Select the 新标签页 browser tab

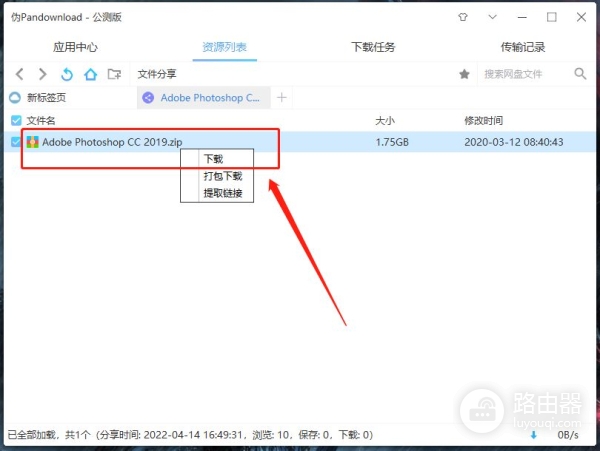pyautogui.click(x=70, y=98)
